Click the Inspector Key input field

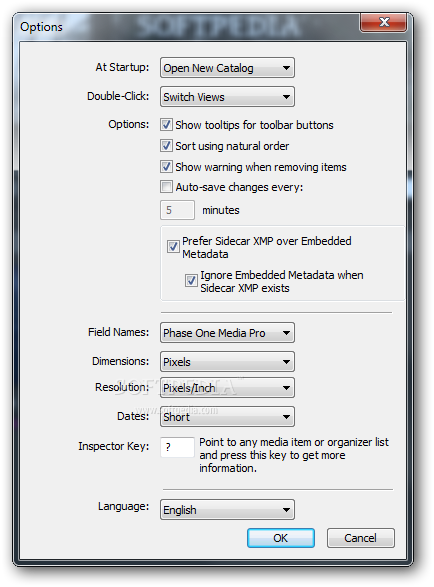177,447
